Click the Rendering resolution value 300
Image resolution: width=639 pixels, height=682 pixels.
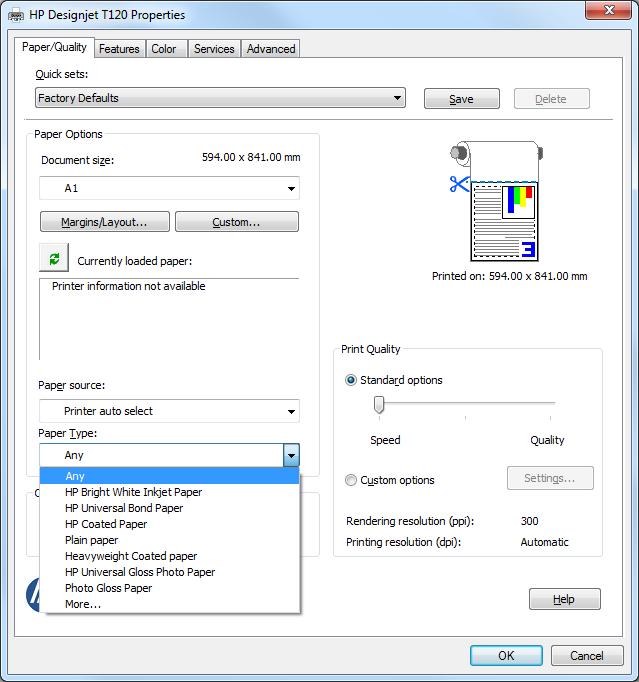(x=529, y=521)
